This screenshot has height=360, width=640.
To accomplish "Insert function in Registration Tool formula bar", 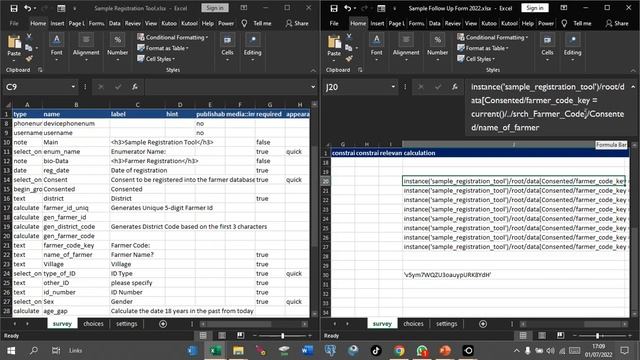I will (x=135, y=87).
